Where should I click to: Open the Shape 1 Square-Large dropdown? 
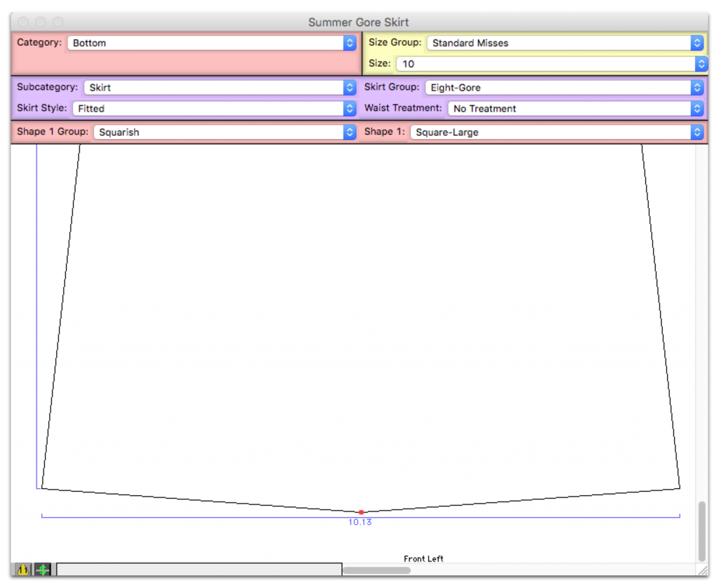(x=557, y=132)
